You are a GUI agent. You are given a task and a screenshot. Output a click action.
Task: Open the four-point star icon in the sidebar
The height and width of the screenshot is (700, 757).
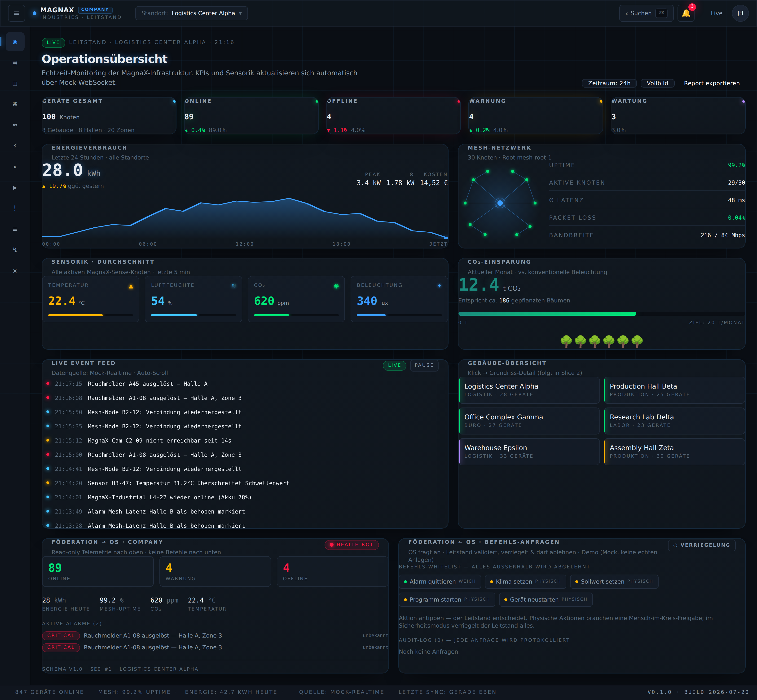pyautogui.click(x=15, y=167)
